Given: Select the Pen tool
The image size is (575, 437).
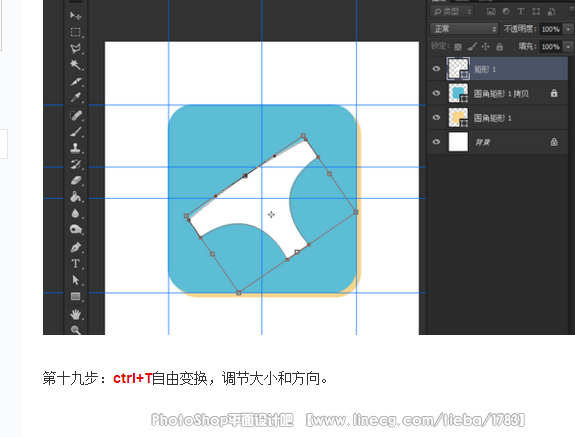Looking at the screenshot, I should pos(76,247).
